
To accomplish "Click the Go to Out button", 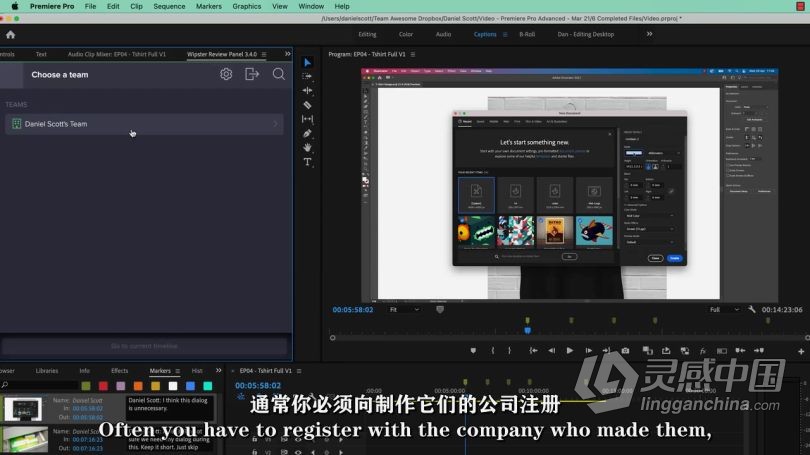I will (606, 351).
